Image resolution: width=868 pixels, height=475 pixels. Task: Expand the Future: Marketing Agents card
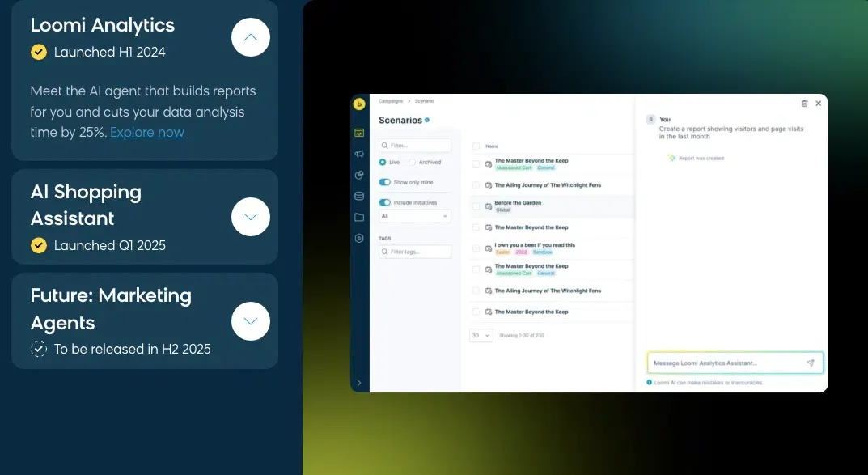point(251,321)
